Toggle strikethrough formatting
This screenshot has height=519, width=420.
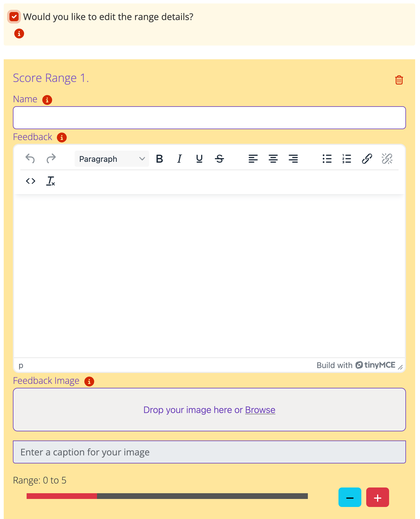pyautogui.click(x=219, y=158)
